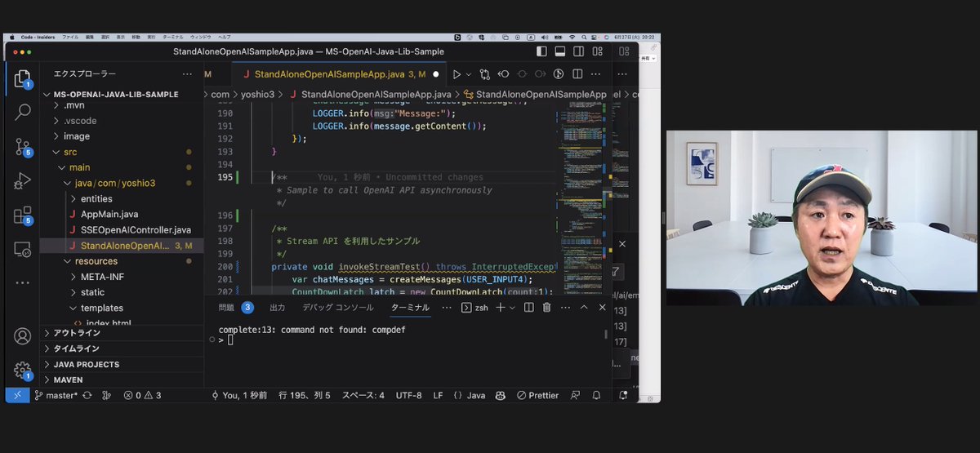Expand the タイムライン timeline section

coord(121,349)
